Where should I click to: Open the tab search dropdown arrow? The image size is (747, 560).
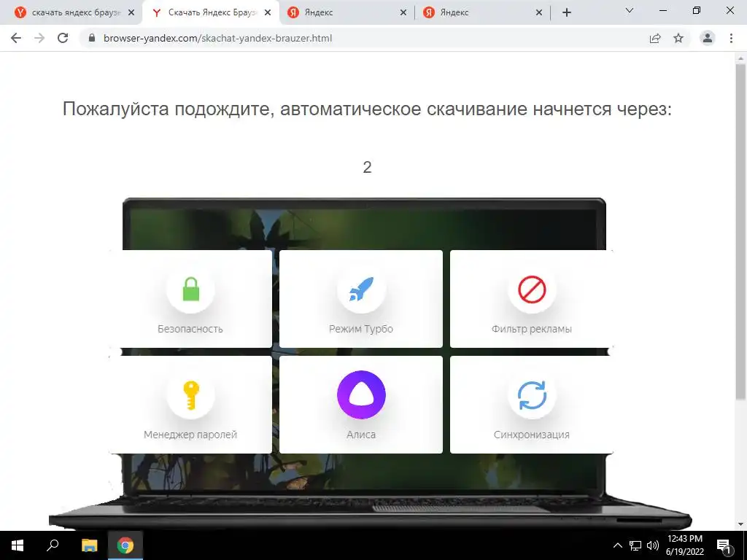click(x=630, y=10)
